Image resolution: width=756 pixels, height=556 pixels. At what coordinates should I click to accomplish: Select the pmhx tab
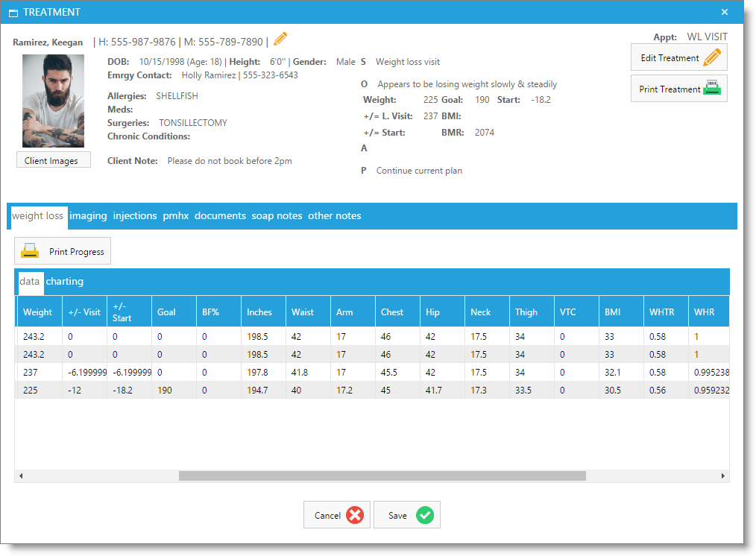(x=175, y=216)
